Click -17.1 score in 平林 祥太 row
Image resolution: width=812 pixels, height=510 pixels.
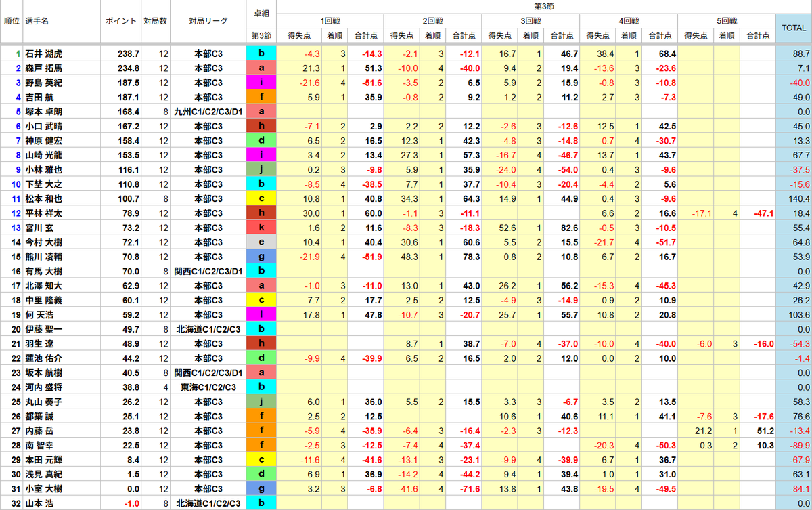[x=701, y=213]
